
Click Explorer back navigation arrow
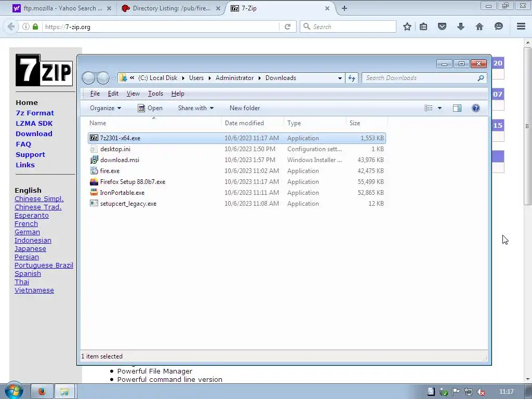(88, 78)
